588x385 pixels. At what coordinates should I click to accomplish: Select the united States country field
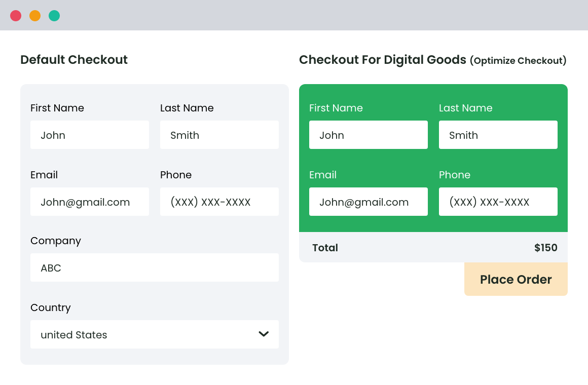155,334
